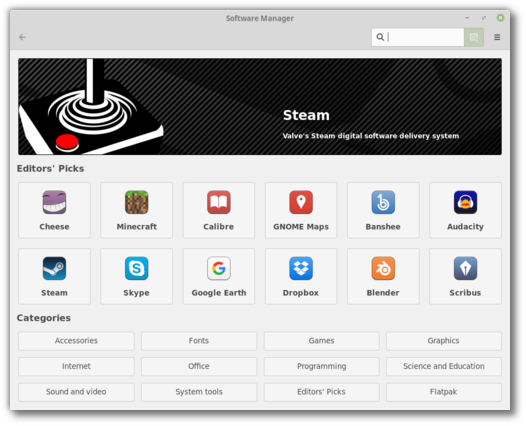This screenshot has height=426, width=526.
Task: Select the Blender app icon
Action: [383, 268]
